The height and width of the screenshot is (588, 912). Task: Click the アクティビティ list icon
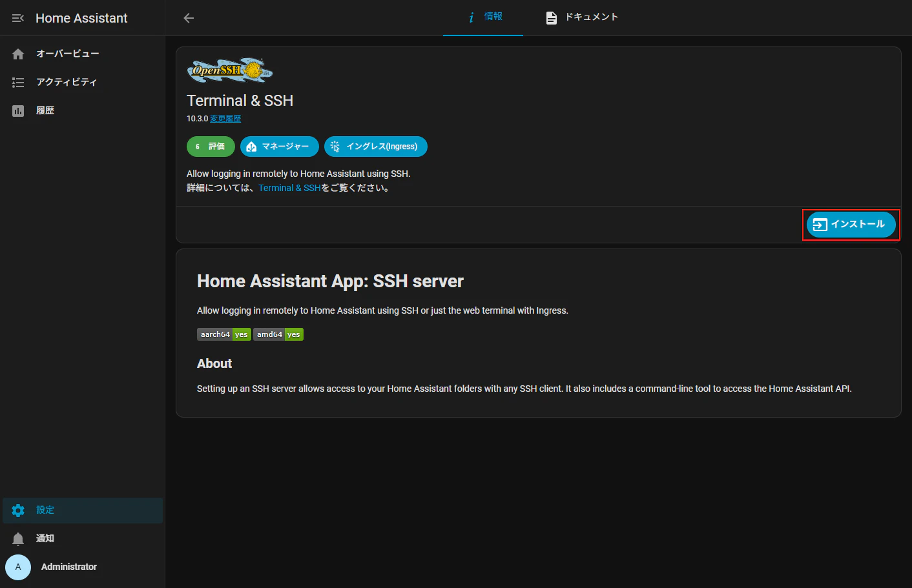click(18, 83)
